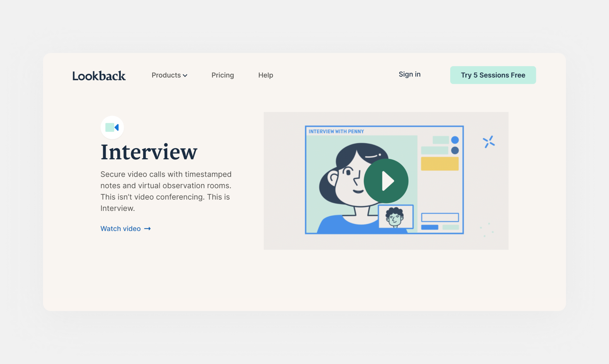This screenshot has width=609, height=364.
Task: Click the small curly-haired participant thumbnail
Action: pyautogui.click(x=396, y=217)
